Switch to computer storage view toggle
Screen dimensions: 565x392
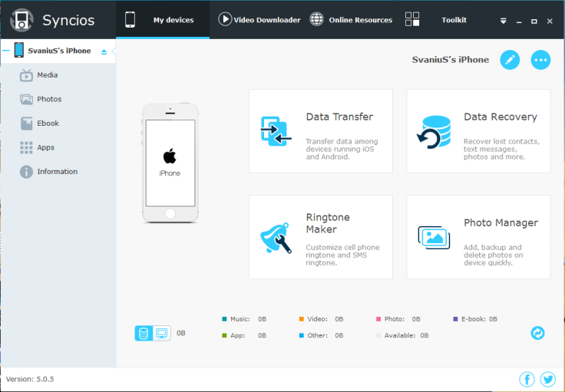pos(161,333)
